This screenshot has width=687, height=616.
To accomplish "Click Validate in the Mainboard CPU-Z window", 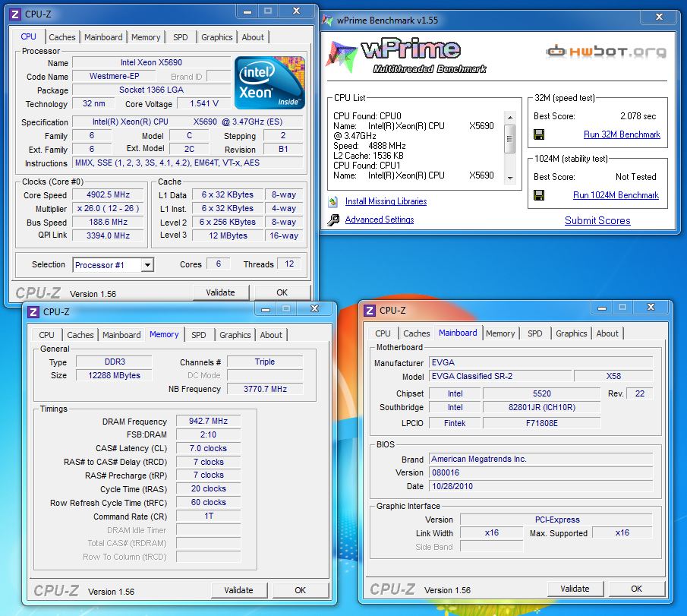I will click(575, 589).
